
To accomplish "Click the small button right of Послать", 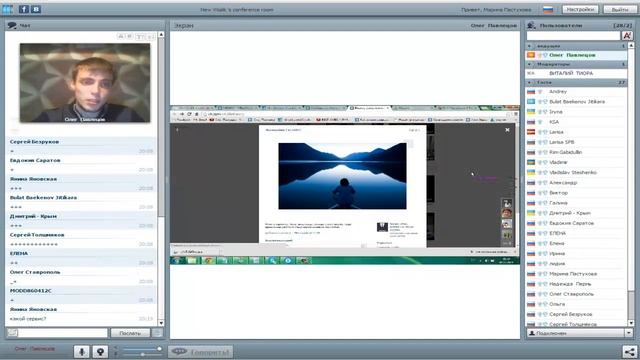I will [157, 333].
